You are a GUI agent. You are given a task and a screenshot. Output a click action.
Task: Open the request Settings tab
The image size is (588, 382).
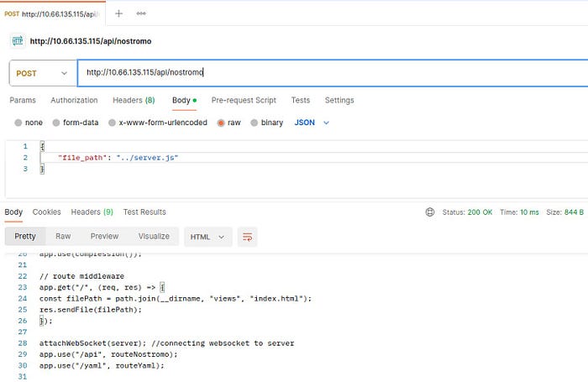coord(339,100)
